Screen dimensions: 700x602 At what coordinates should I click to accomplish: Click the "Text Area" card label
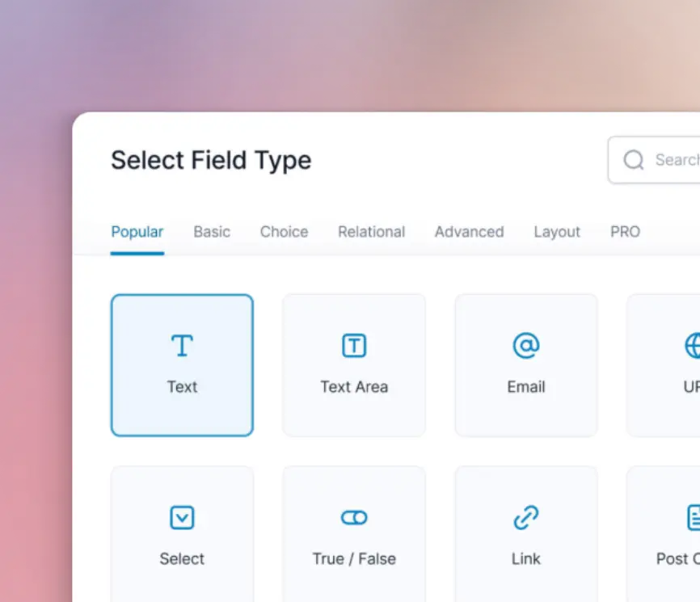click(354, 387)
